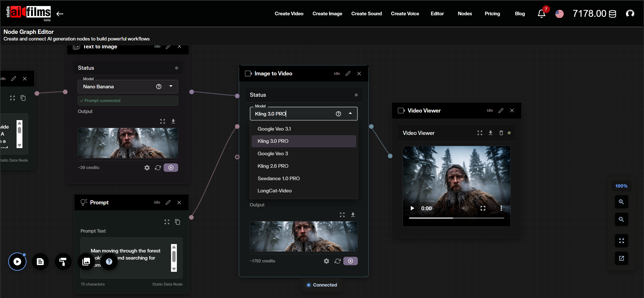
Task: Zoom in using the canvas magnifier icon
Action: 621,202
